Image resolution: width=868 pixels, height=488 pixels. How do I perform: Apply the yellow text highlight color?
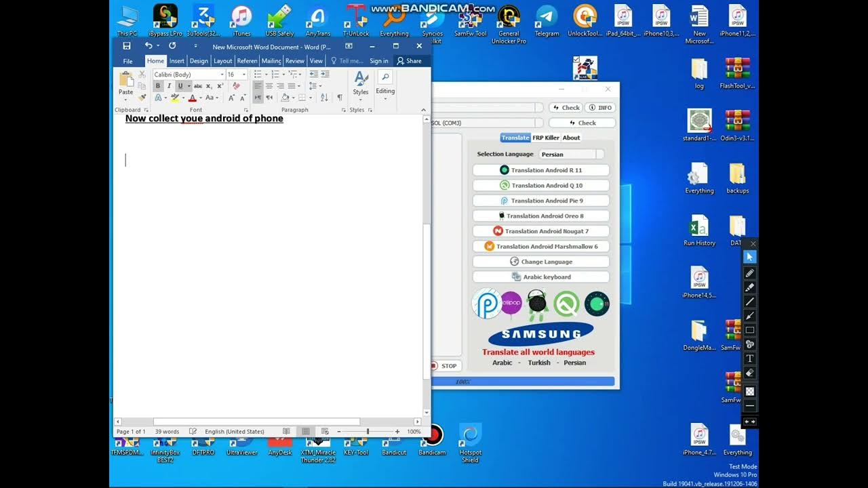(x=175, y=98)
